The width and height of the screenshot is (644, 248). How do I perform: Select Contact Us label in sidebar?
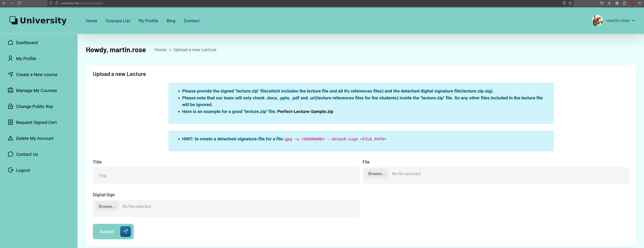[27, 154]
